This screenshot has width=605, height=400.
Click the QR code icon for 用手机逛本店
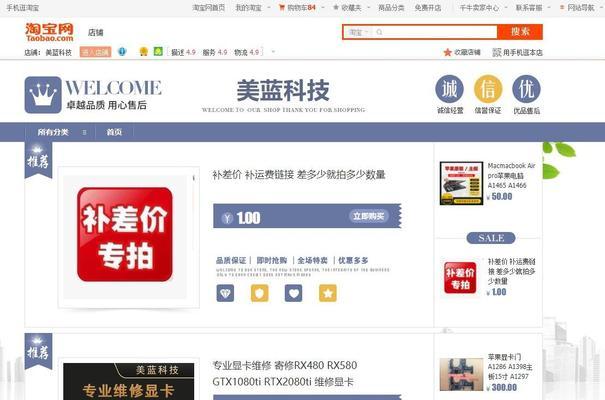coord(497,52)
